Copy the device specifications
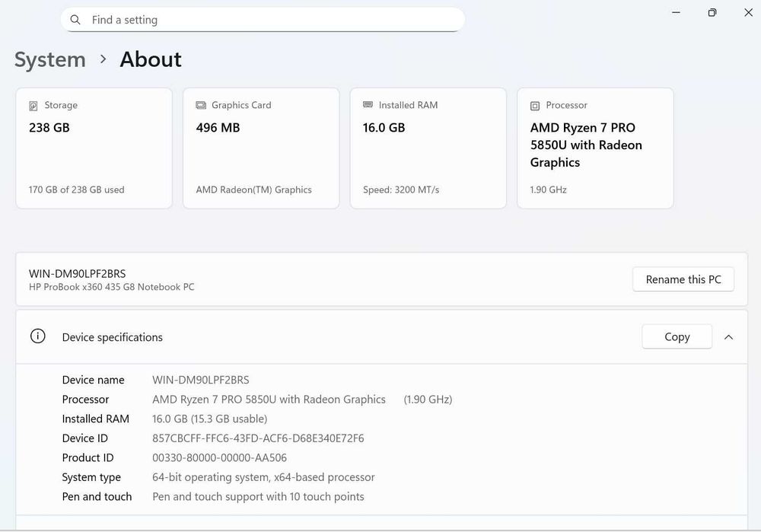 coord(677,337)
